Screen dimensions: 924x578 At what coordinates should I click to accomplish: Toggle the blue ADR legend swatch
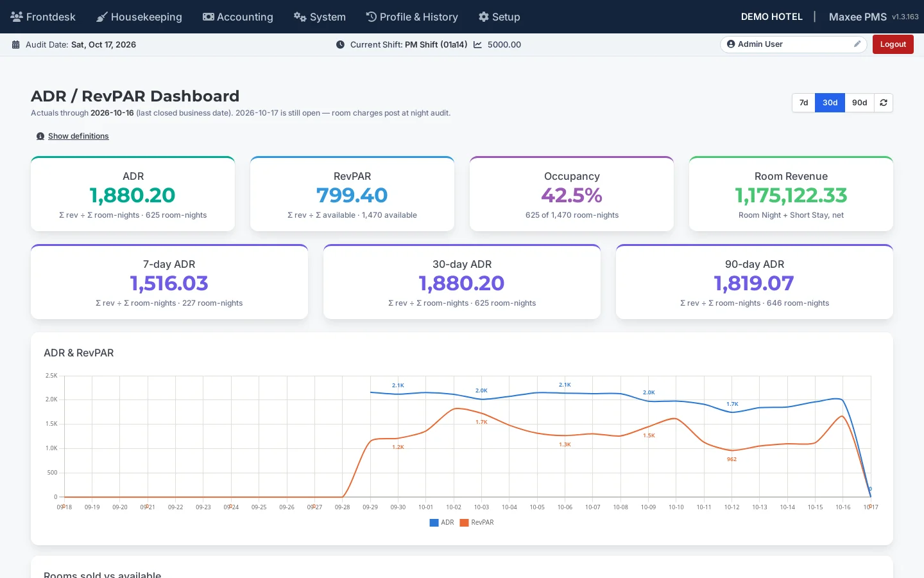click(x=434, y=523)
